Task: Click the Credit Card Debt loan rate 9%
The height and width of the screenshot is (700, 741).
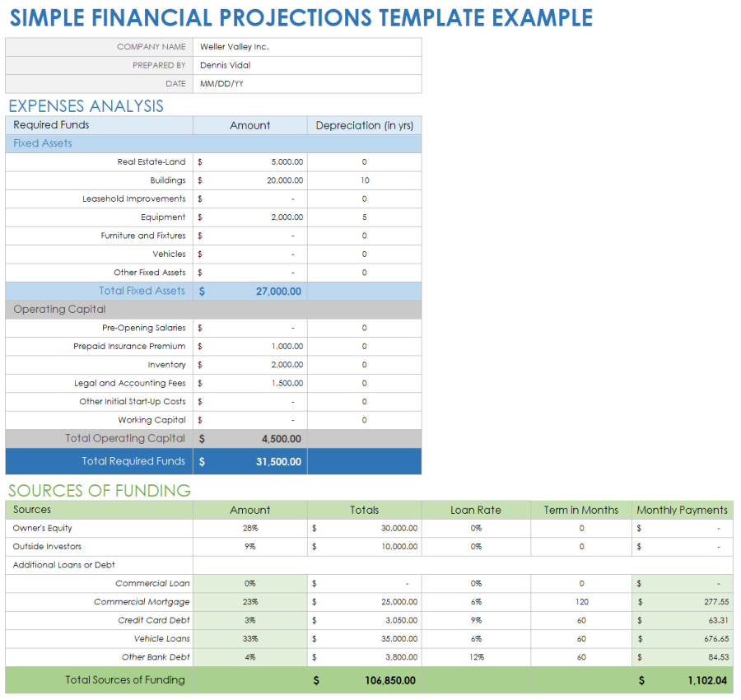Action: [x=476, y=620]
